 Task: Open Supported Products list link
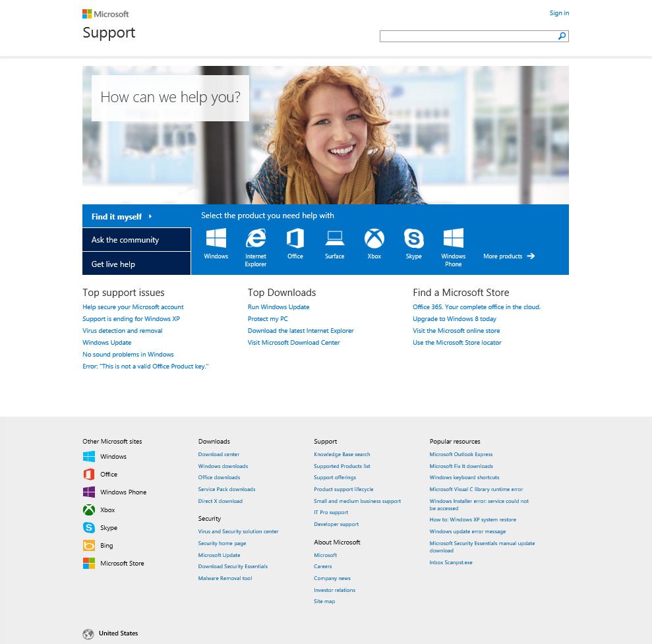click(341, 466)
